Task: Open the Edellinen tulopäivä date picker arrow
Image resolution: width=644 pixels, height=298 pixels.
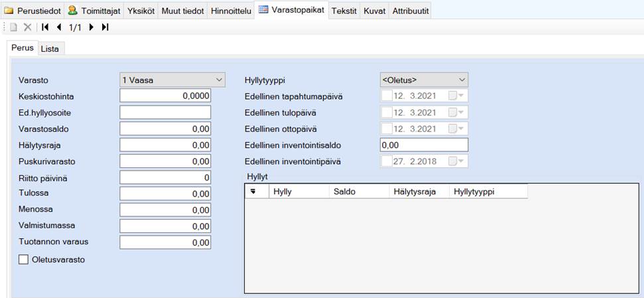Action: click(462, 113)
